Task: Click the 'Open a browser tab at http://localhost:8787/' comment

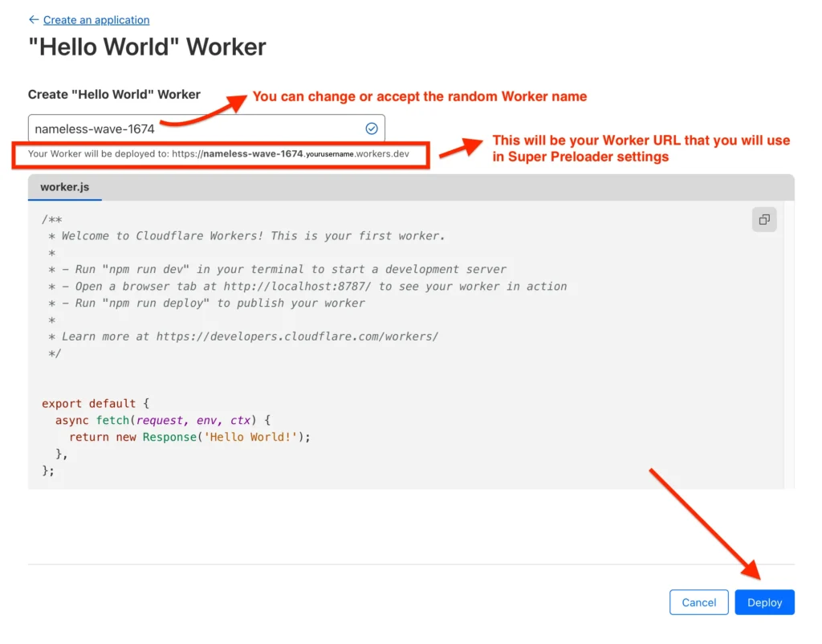Action: [307, 287]
